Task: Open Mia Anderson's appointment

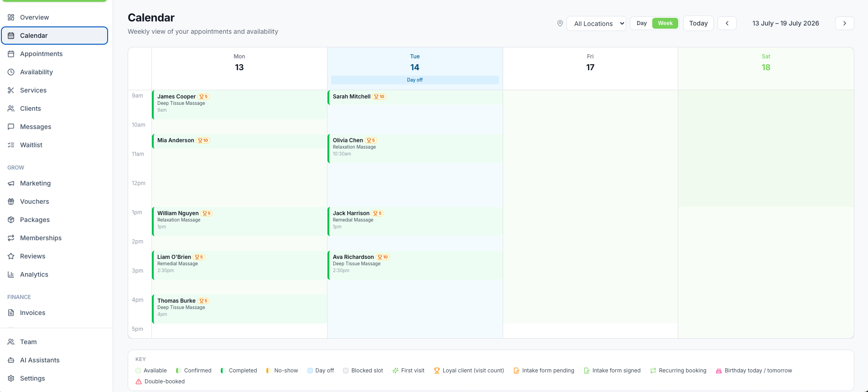Action: [239, 141]
